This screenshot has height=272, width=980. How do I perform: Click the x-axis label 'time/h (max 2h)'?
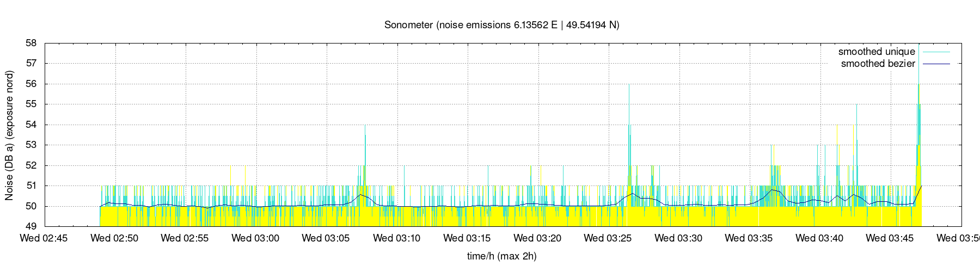(x=501, y=256)
